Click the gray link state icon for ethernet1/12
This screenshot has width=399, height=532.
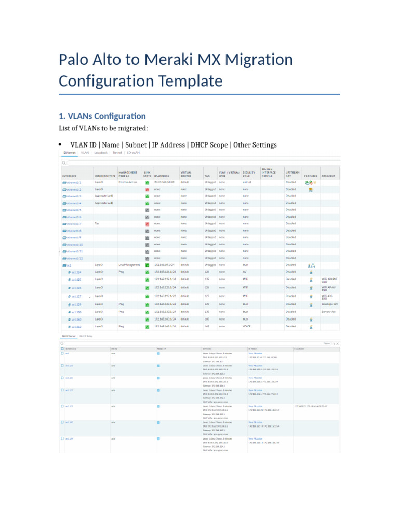pos(147,258)
